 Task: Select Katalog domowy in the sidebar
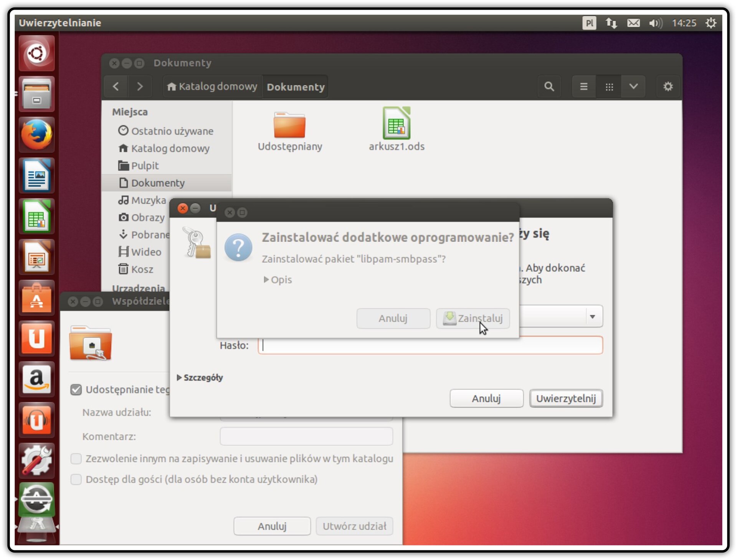tap(166, 149)
